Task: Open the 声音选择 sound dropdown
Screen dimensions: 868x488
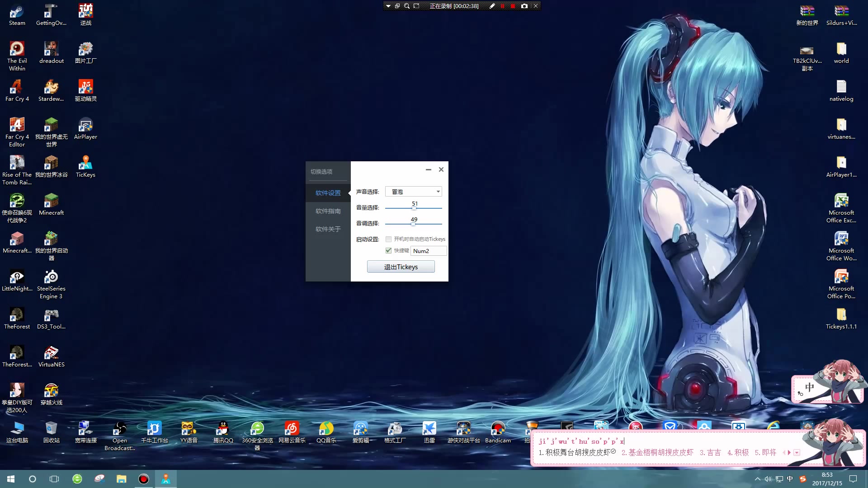Action: click(x=413, y=192)
